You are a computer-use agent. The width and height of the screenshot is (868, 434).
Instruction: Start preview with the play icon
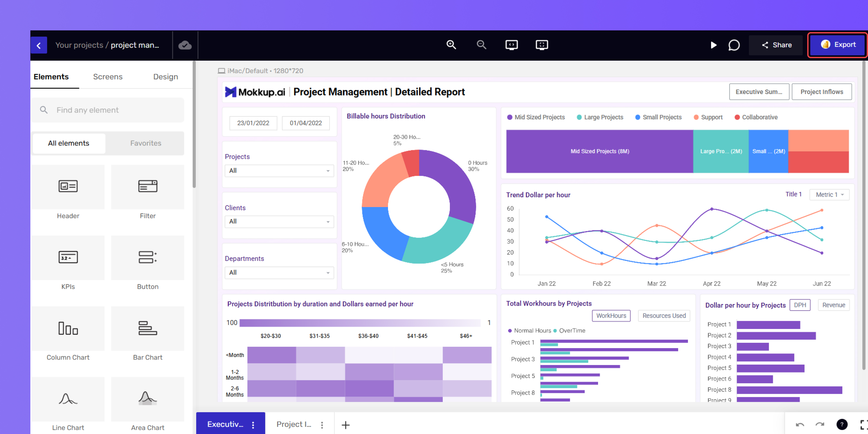713,45
